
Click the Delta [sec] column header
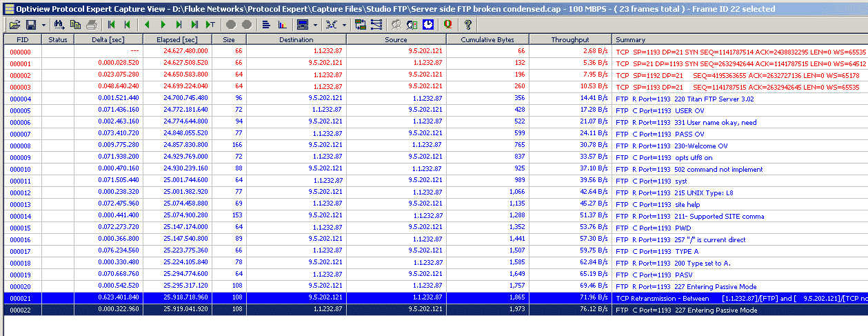108,40
